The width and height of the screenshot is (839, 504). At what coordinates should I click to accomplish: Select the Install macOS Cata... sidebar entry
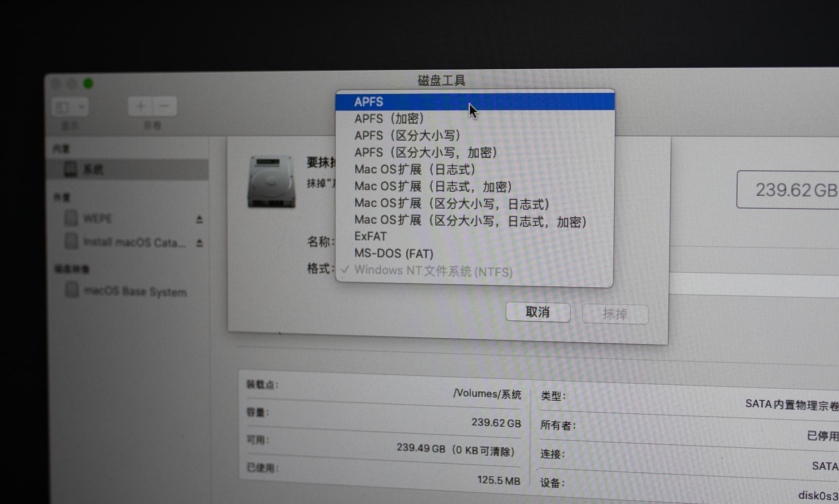point(134,242)
